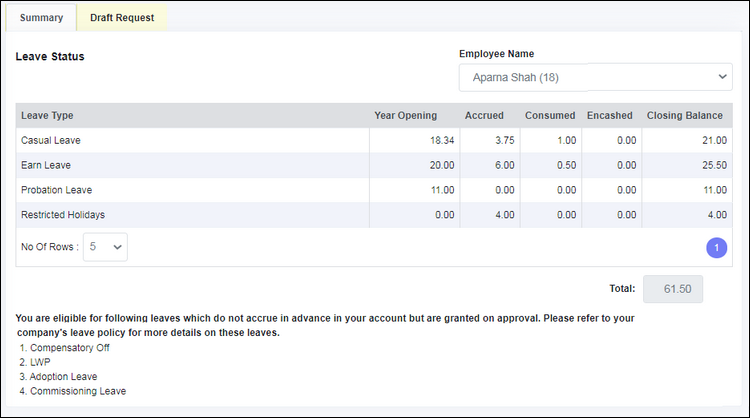Click the Closing Balance column header
Viewport: 750px width, 418px height.
click(684, 116)
